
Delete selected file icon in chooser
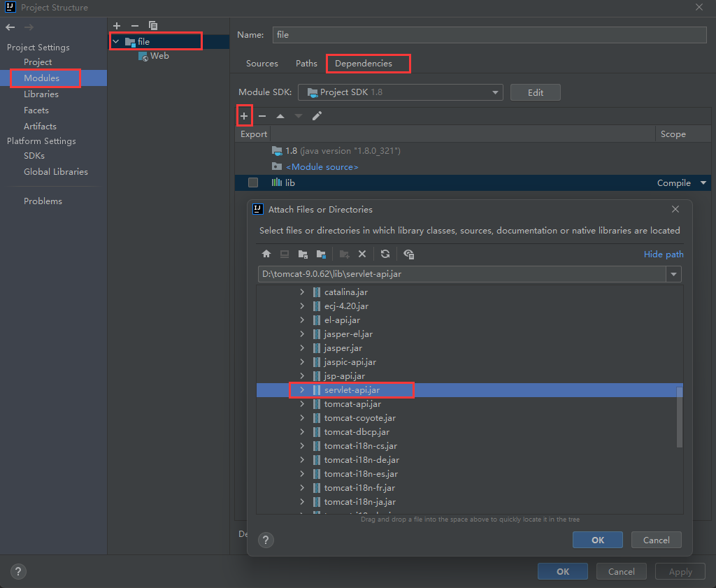(362, 254)
